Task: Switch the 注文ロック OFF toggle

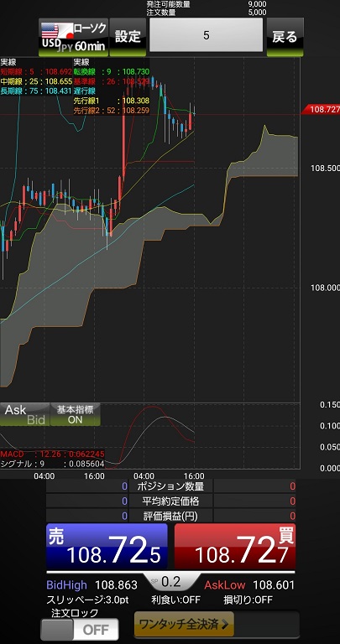Action: (80, 629)
